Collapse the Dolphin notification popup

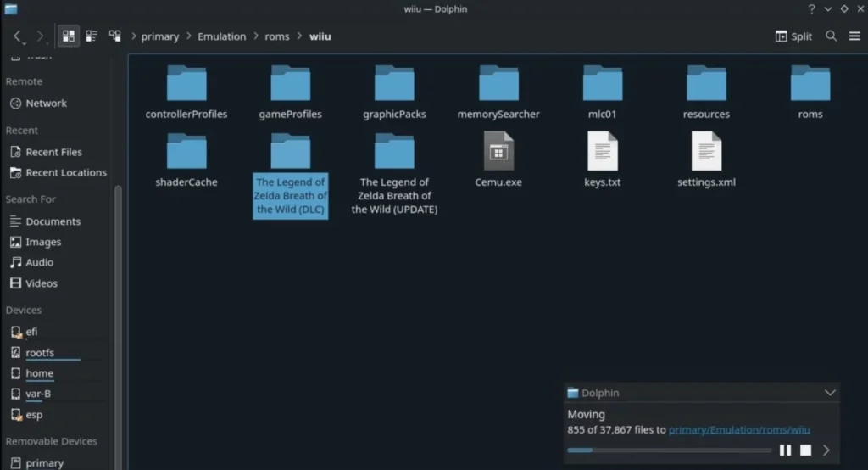point(830,393)
